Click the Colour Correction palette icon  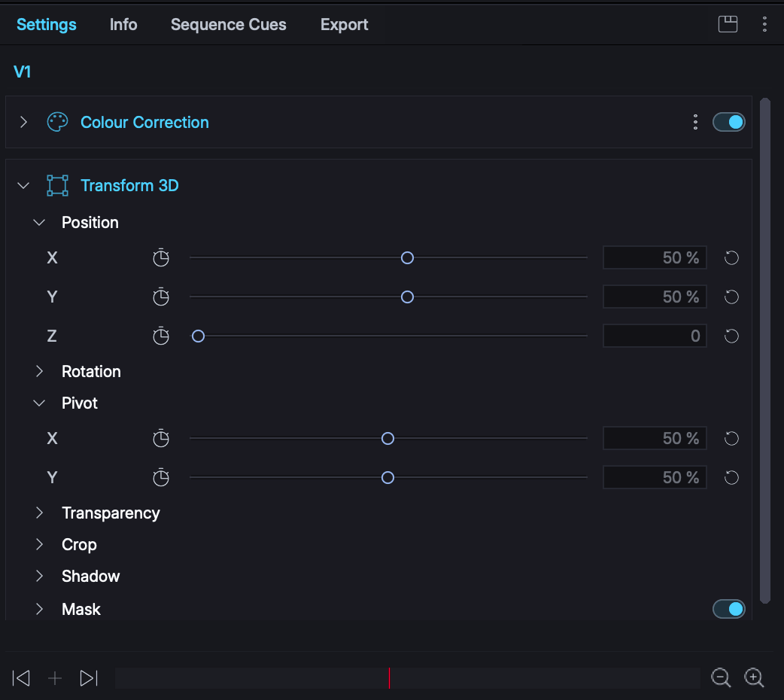coord(57,122)
